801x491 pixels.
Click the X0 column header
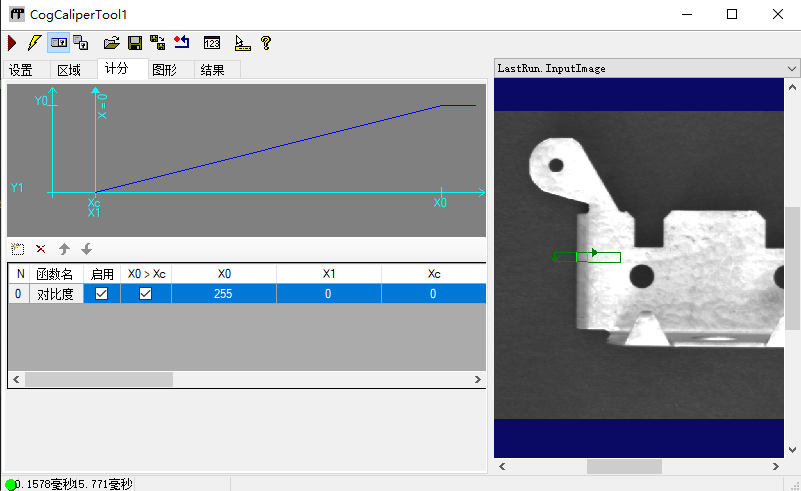click(x=224, y=273)
